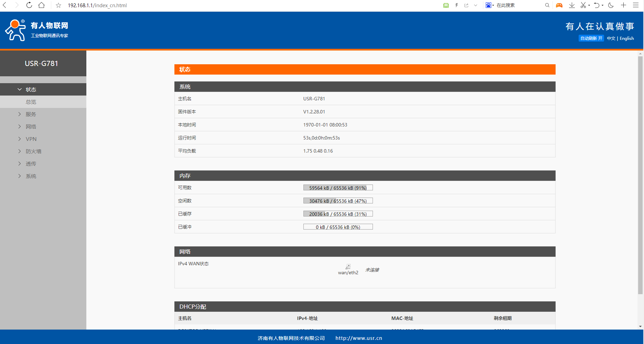Toggle the 自动刷新 auto refresh switch
Viewport: 644px width, 344px height.
[x=591, y=38]
